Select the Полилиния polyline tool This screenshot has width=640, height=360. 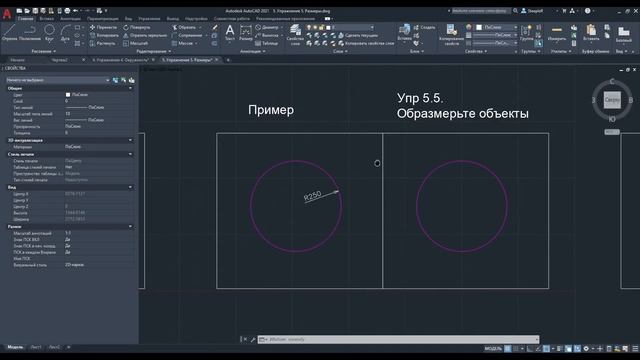(x=30, y=33)
